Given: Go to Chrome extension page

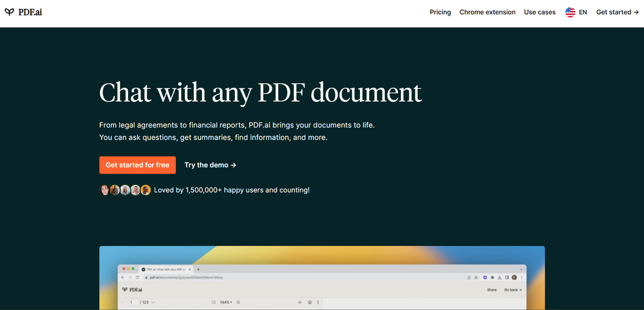Looking at the screenshot, I should (488, 12).
